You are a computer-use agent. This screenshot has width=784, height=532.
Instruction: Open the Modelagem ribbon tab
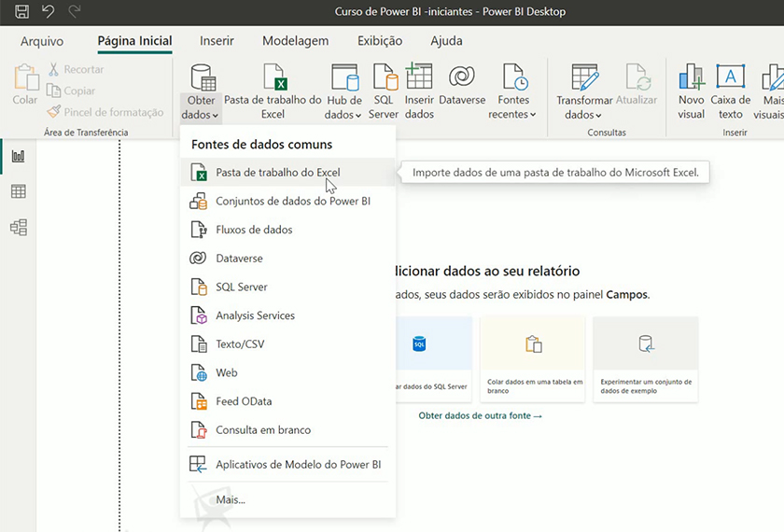coord(295,41)
